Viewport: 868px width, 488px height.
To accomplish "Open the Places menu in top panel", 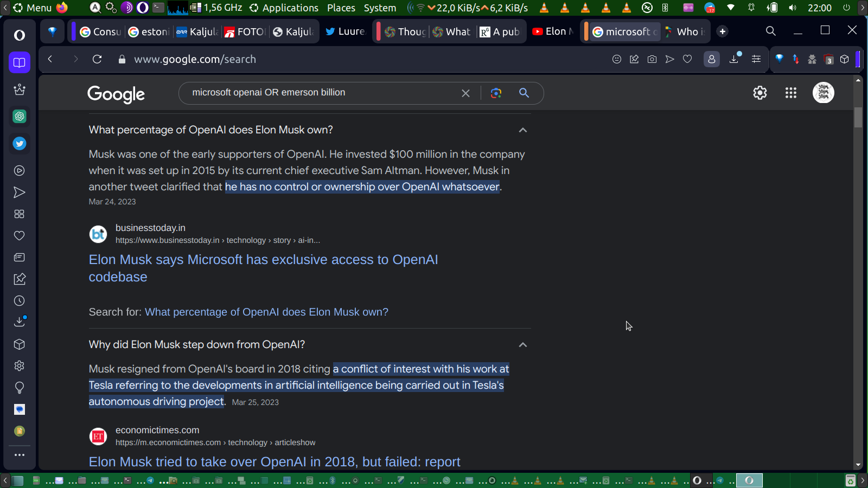I will tap(341, 8).
